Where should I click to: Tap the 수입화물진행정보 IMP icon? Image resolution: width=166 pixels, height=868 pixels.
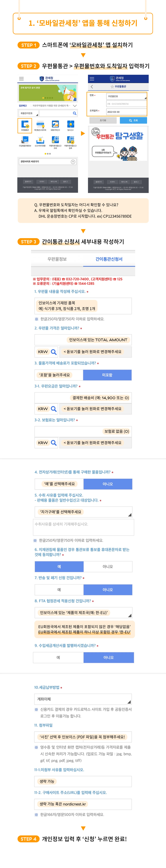pyautogui.click(x=25, y=141)
